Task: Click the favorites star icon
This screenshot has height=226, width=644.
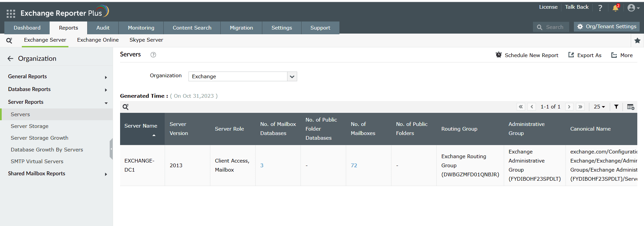Action: coord(637,41)
